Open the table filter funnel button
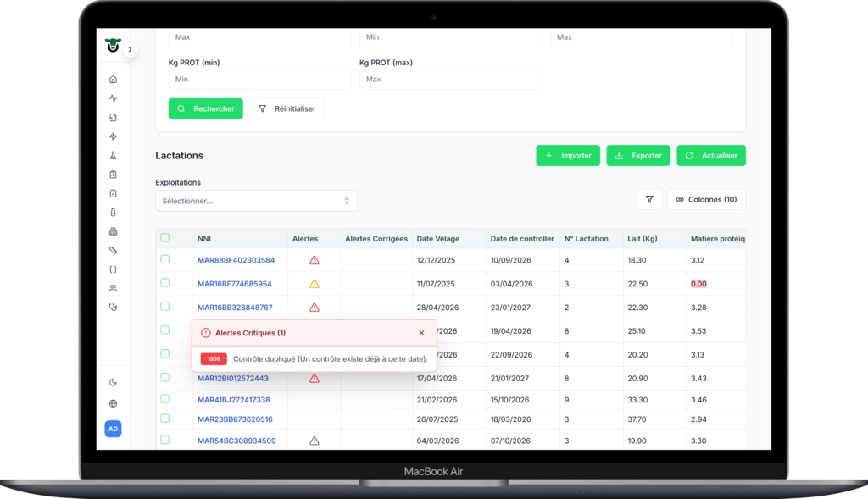The width and height of the screenshot is (868, 499). click(x=649, y=199)
